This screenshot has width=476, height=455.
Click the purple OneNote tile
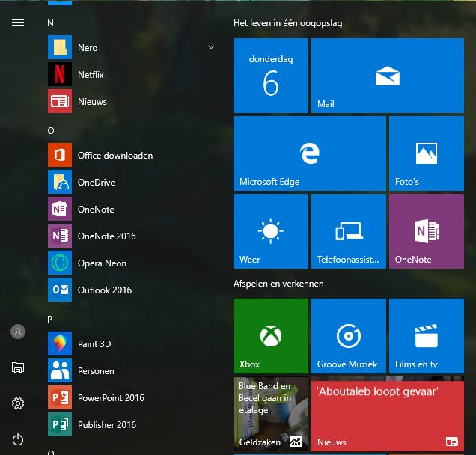tap(427, 231)
